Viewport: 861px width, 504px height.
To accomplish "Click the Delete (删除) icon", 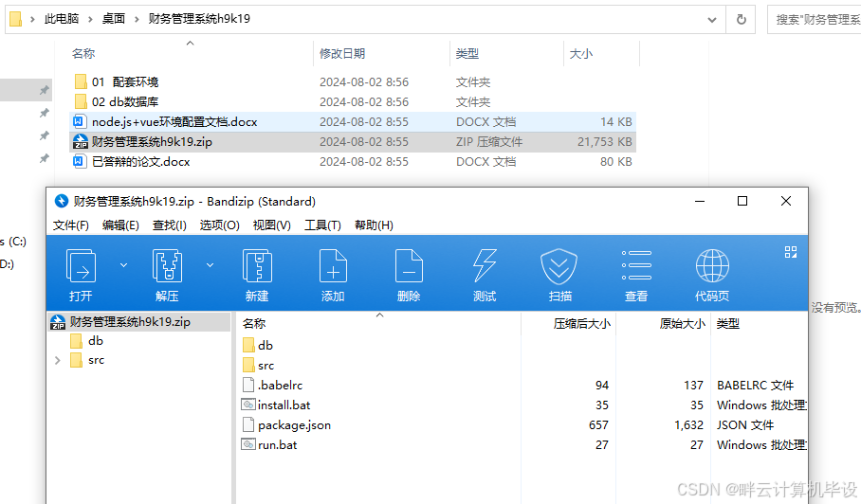I will click(409, 276).
